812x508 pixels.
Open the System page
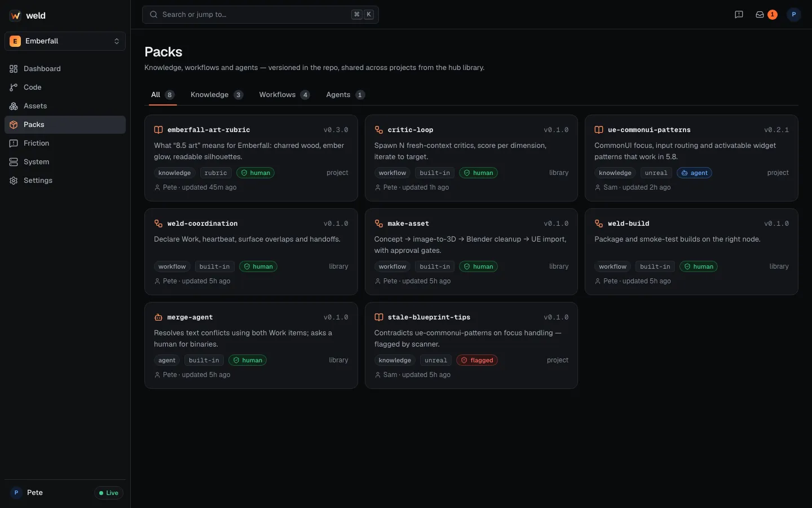[x=65, y=162]
